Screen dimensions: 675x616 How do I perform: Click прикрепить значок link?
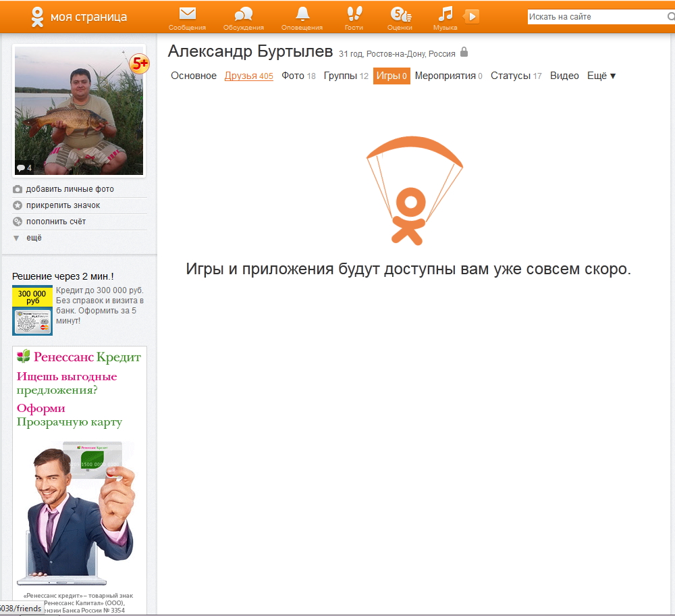[x=63, y=205]
